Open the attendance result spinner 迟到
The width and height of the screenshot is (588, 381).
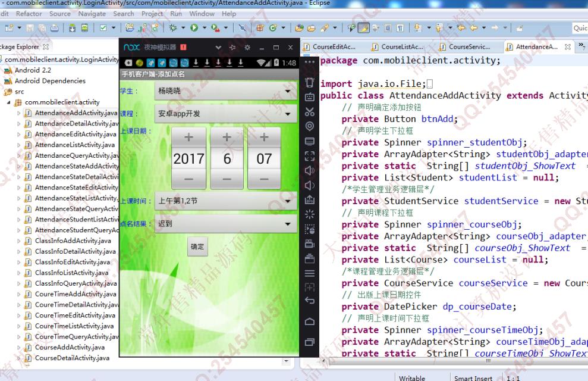(225, 224)
